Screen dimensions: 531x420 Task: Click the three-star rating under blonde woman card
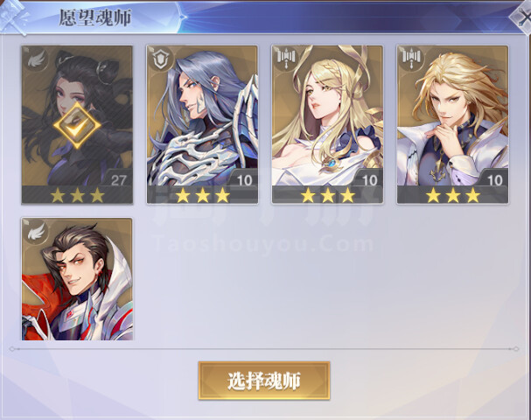click(328, 195)
